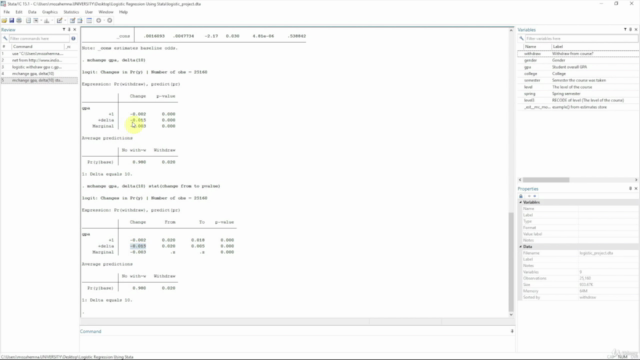
Task: Open the Help menu
Action: [x=123, y=12]
